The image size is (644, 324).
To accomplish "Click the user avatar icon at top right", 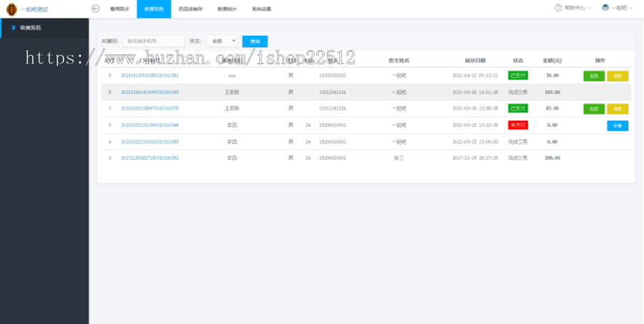I will click(605, 8).
